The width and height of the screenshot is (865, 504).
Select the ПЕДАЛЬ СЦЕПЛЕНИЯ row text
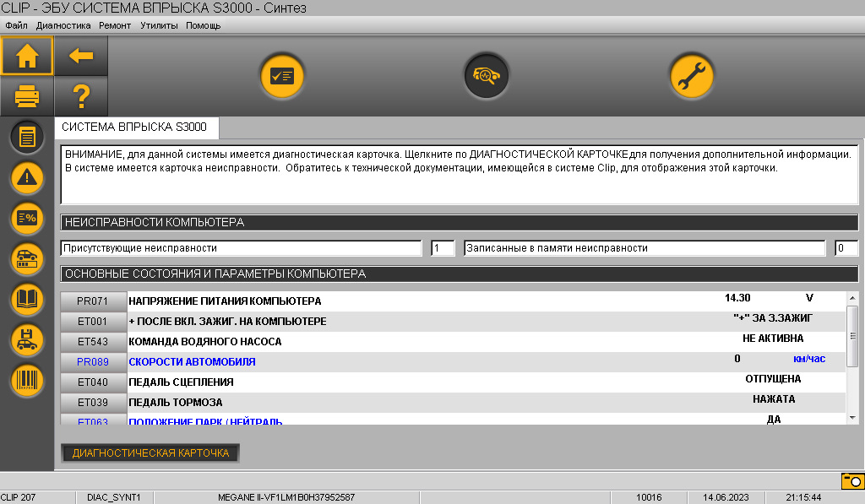pyautogui.click(x=181, y=382)
